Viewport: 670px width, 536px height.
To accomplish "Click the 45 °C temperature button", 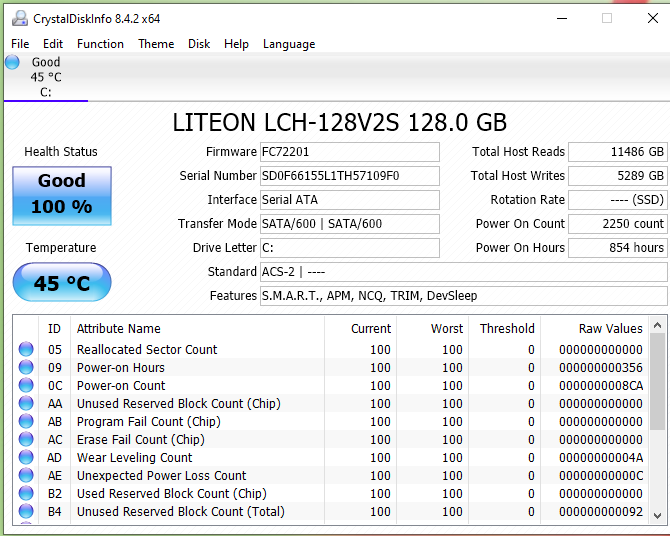I will [x=62, y=282].
